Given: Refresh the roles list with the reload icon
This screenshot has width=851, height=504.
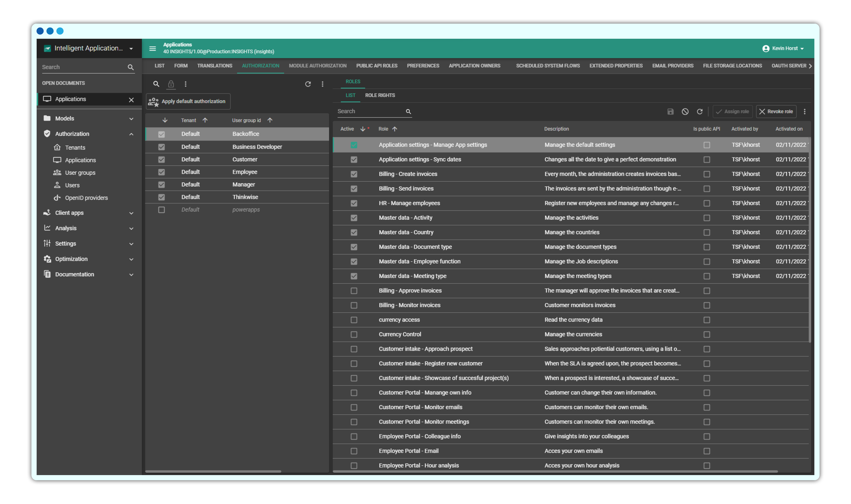Looking at the screenshot, I should [700, 111].
